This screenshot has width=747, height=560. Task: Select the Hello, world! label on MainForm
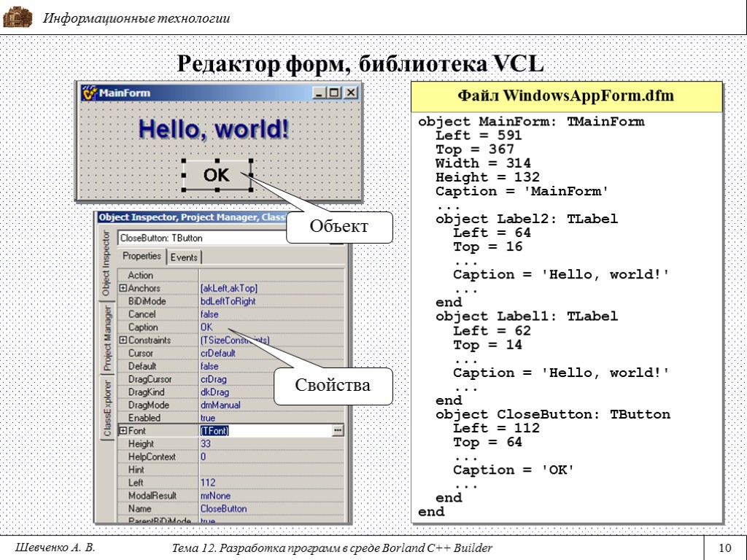click(x=214, y=129)
